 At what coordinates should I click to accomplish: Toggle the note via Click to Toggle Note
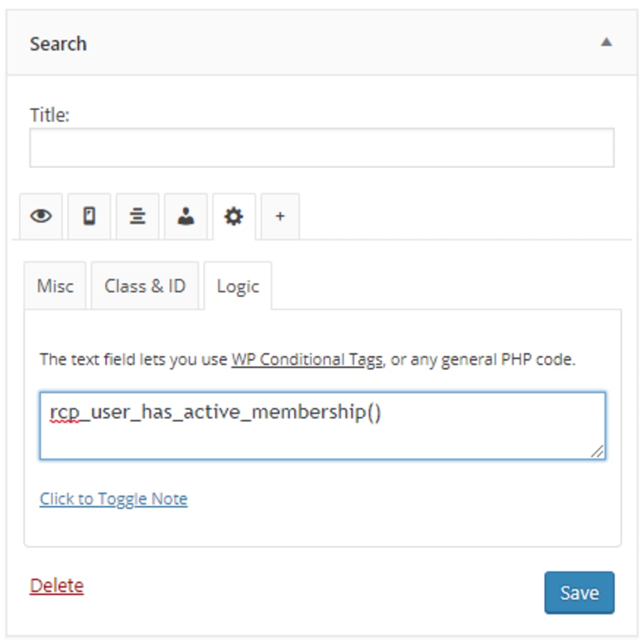coord(114,499)
